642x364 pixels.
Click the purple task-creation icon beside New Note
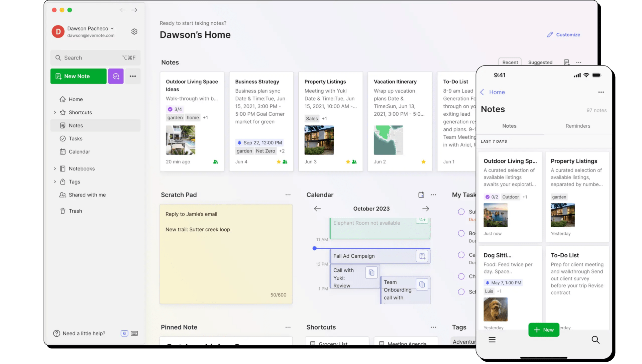(116, 76)
